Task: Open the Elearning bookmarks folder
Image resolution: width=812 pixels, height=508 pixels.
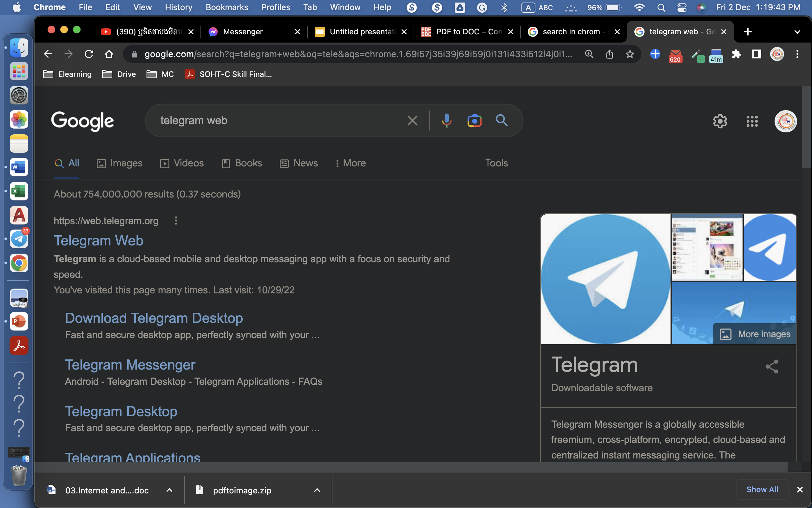Action: click(x=68, y=74)
